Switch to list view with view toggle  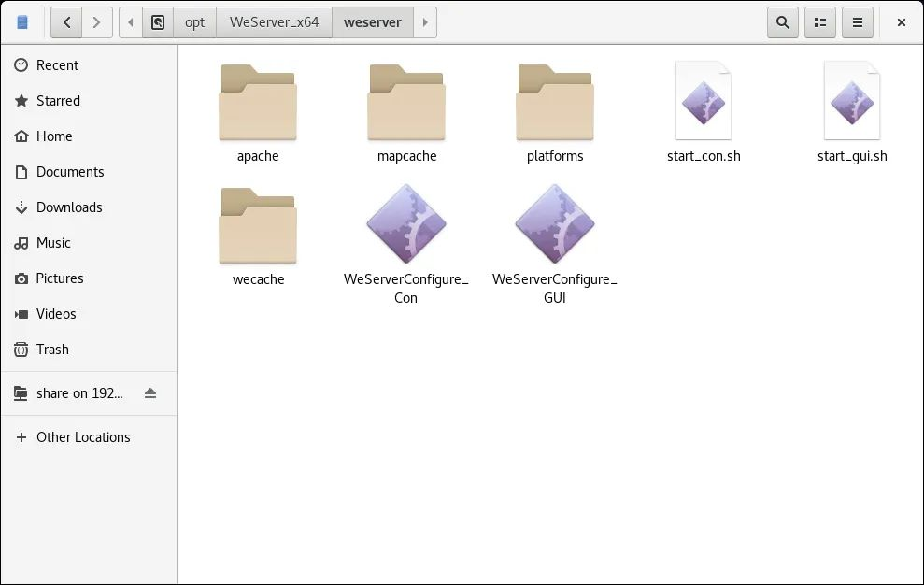[820, 22]
